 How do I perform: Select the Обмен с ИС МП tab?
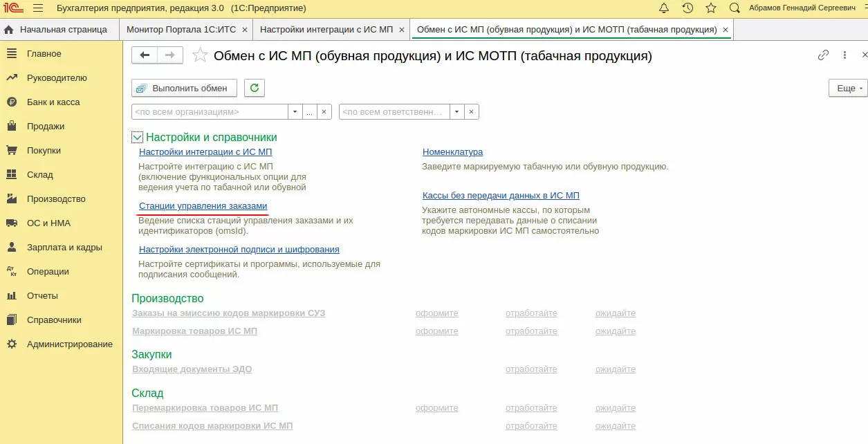point(566,30)
